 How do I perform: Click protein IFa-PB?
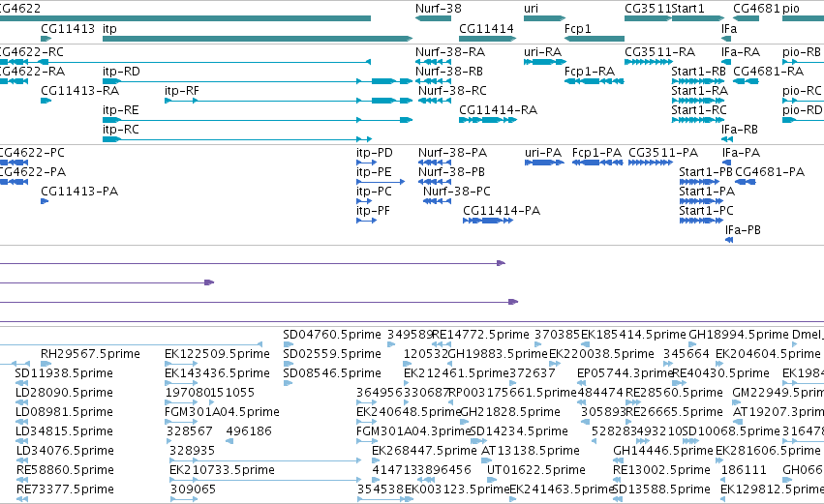tap(743, 230)
